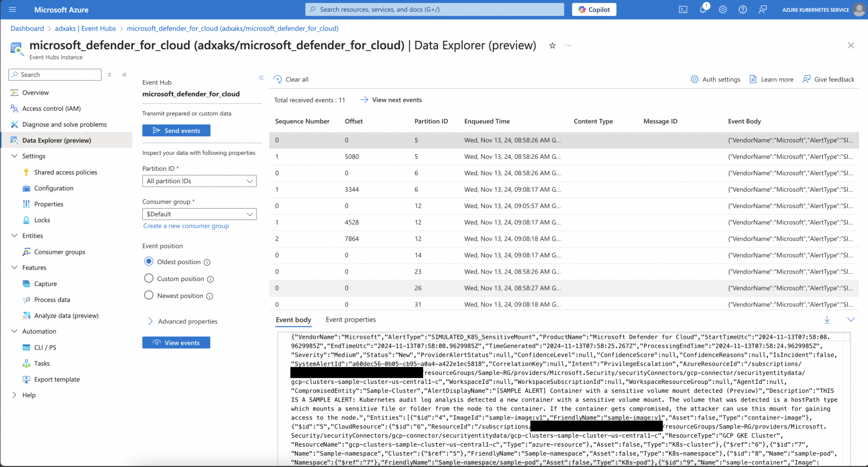868x467 pixels.
Task: Open the feedback person icon
Action: coord(762,9)
